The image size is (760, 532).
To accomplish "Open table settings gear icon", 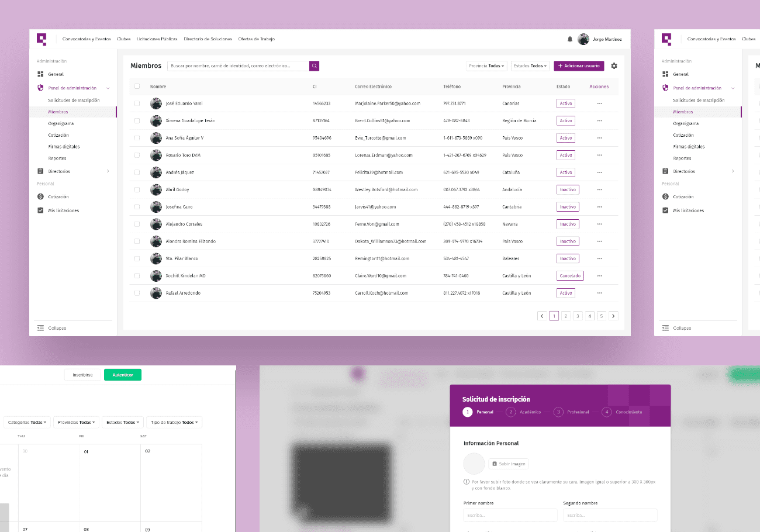I will click(x=614, y=66).
